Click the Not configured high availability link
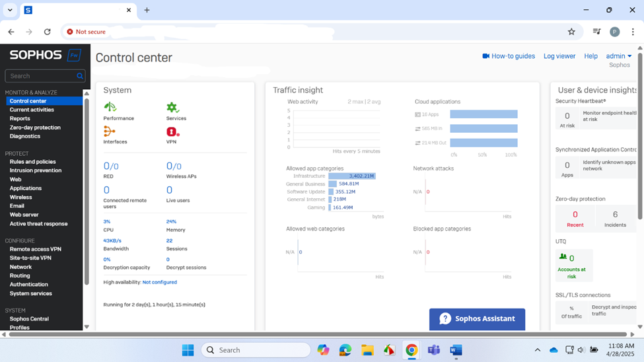Viewport: 644px width, 362px height. pyautogui.click(x=160, y=282)
